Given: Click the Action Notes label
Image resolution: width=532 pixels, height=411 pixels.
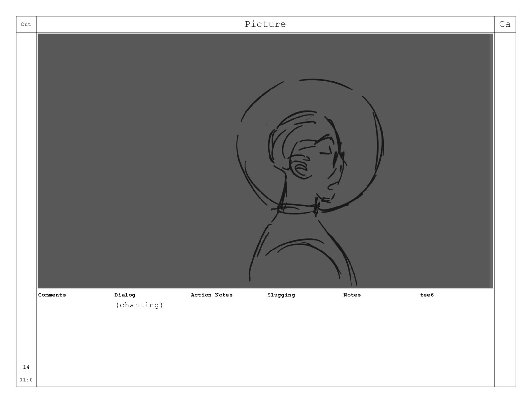Looking at the screenshot, I should pos(212,295).
